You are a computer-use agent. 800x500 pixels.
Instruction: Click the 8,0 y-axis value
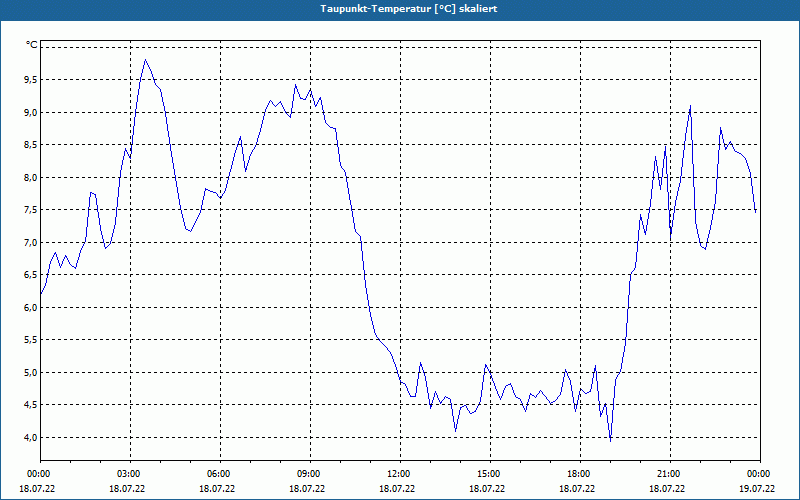click(31, 177)
